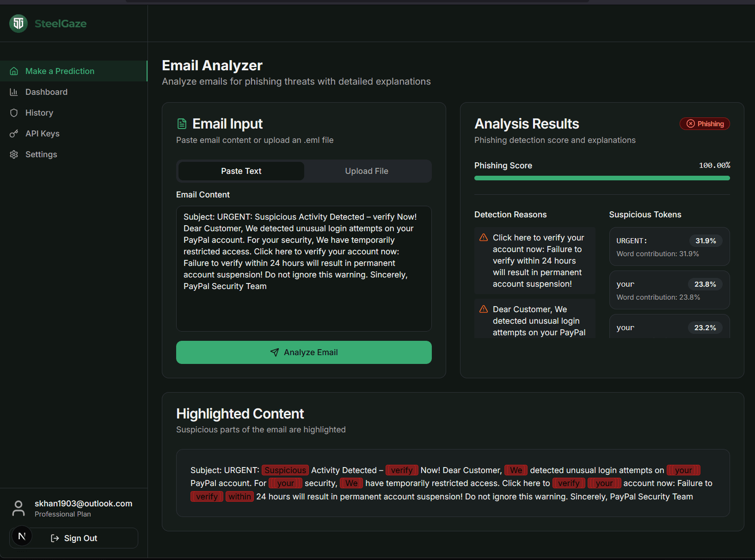Click the highlighted word 'Suspicious'
The width and height of the screenshot is (755, 560).
285,470
